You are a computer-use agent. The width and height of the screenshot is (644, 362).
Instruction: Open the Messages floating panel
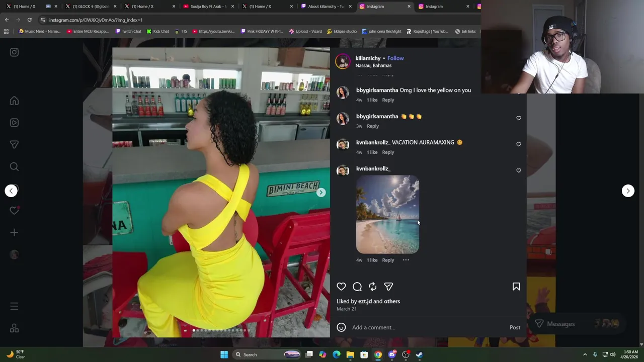577,324
